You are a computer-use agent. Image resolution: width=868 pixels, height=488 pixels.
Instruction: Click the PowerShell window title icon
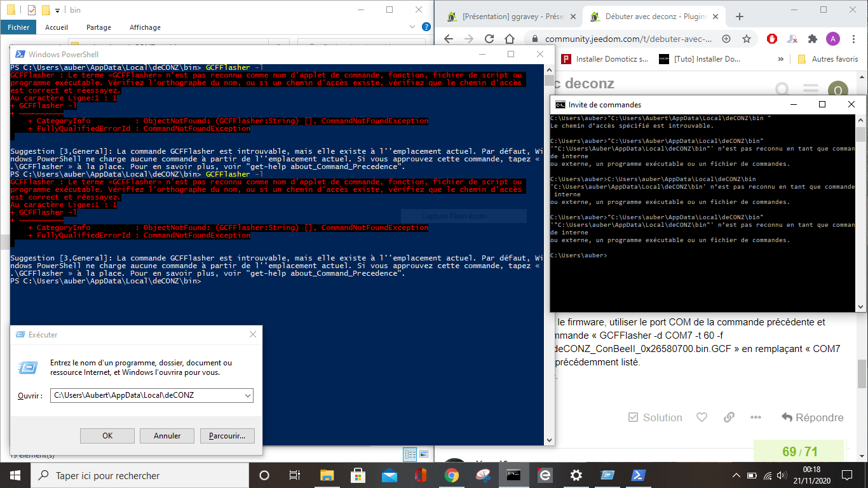point(20,54)
